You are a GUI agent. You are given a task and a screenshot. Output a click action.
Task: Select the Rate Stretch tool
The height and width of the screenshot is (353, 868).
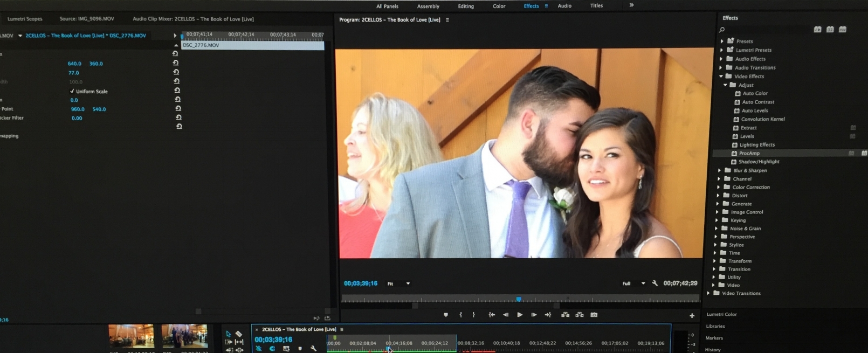[x=239, y=342]
